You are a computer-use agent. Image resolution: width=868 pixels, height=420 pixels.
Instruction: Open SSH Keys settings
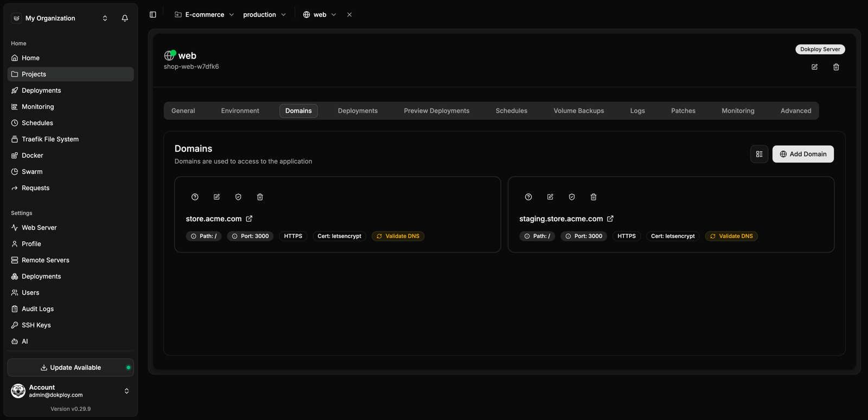coord(71,325)
